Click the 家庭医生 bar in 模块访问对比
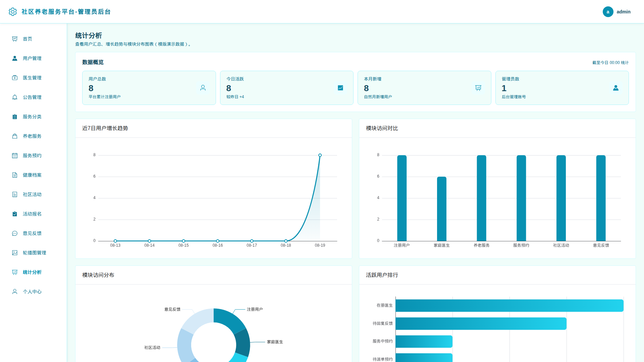 click(x=442, y=209)
